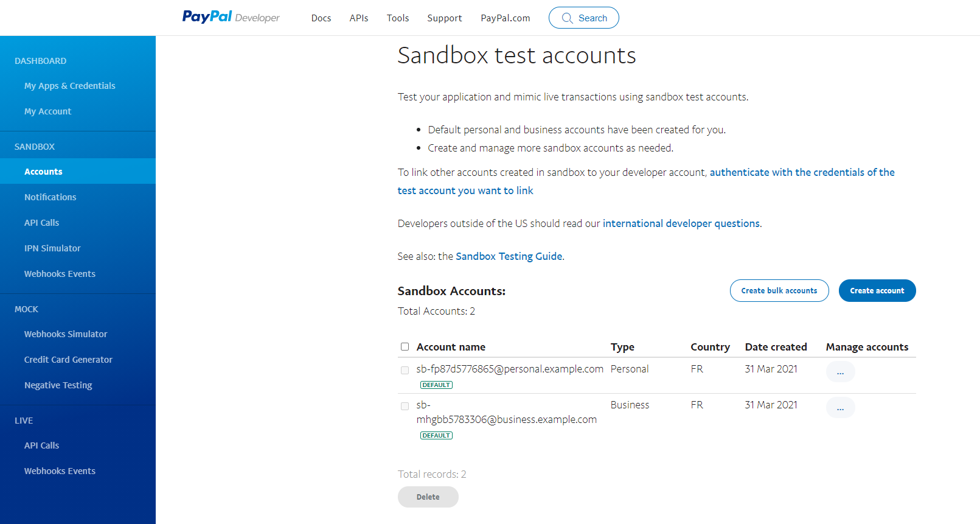Open the business account's manage ellipsis menu
Image resolution: width=980 pixels, height=524 pixels.
point(840,408)
